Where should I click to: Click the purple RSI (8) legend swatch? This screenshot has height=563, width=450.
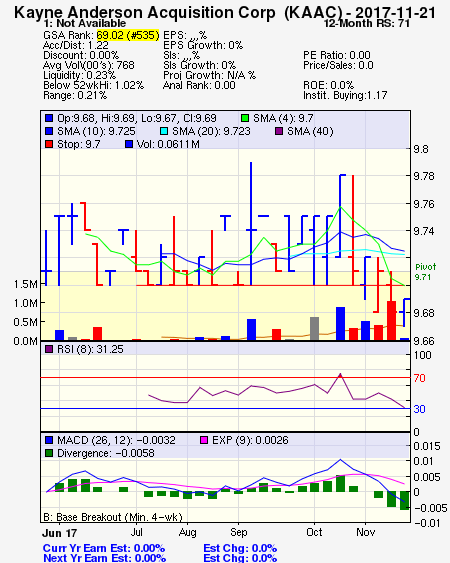click(49, 349)
